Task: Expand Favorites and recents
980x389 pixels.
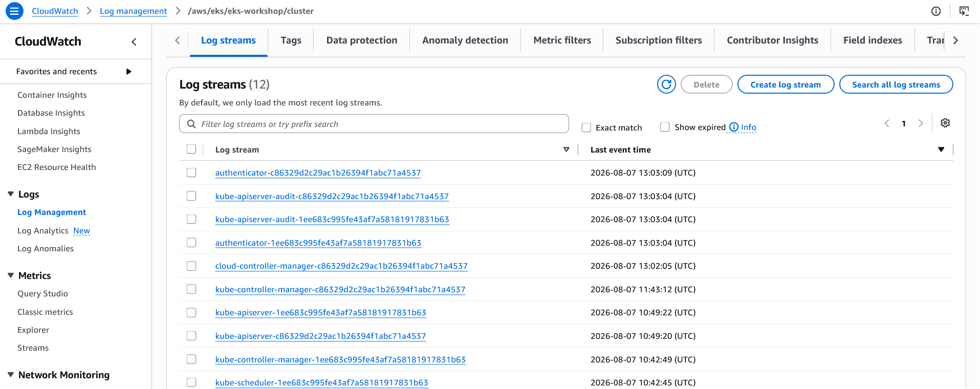Action: coord(129,72)
